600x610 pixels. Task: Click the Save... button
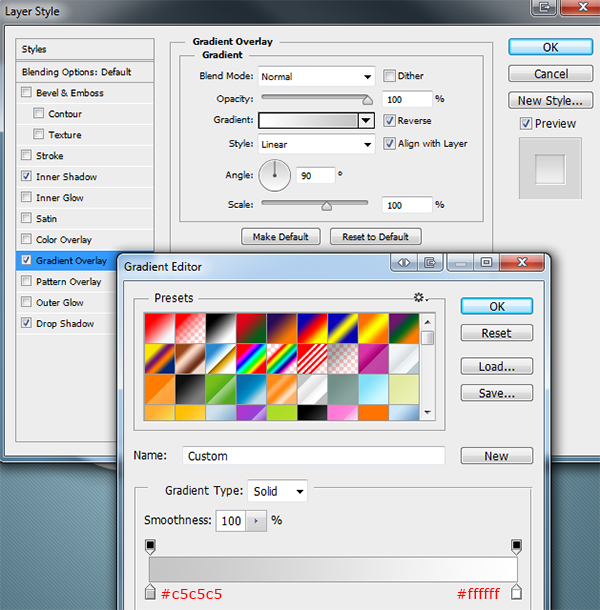click(497, 393)
